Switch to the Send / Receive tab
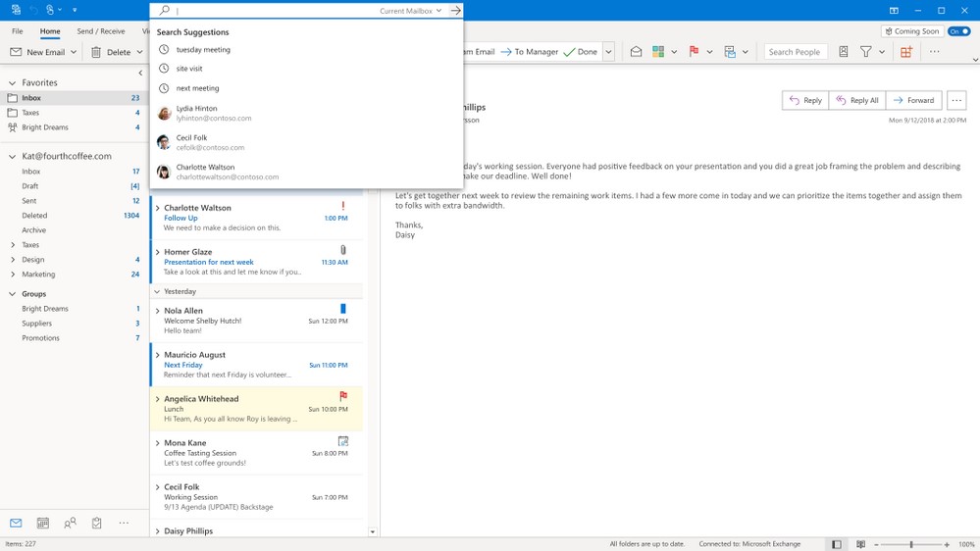The height and width of the screenshot is (551, 980). coord(101,31)
